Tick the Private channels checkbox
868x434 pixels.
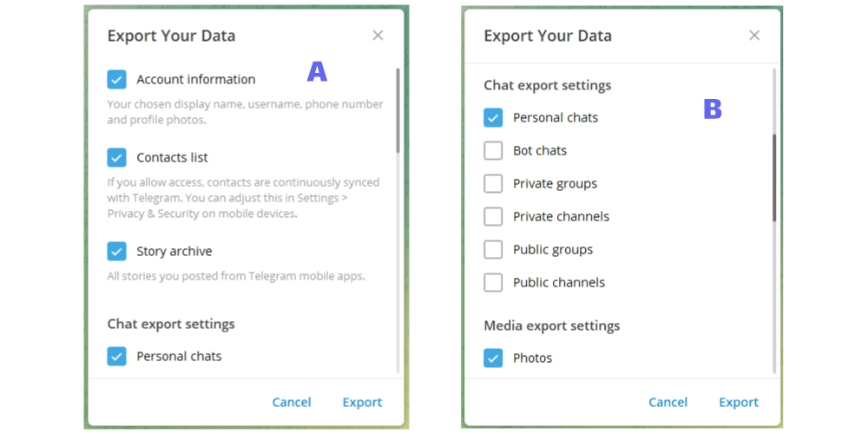(x=493, y=217)
